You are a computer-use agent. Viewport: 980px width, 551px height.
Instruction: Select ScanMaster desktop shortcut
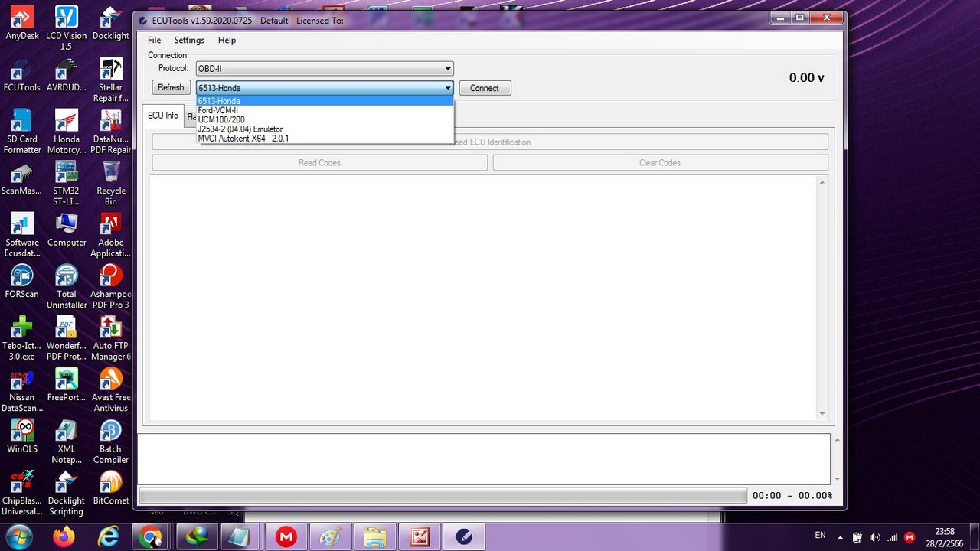(22, 178)
